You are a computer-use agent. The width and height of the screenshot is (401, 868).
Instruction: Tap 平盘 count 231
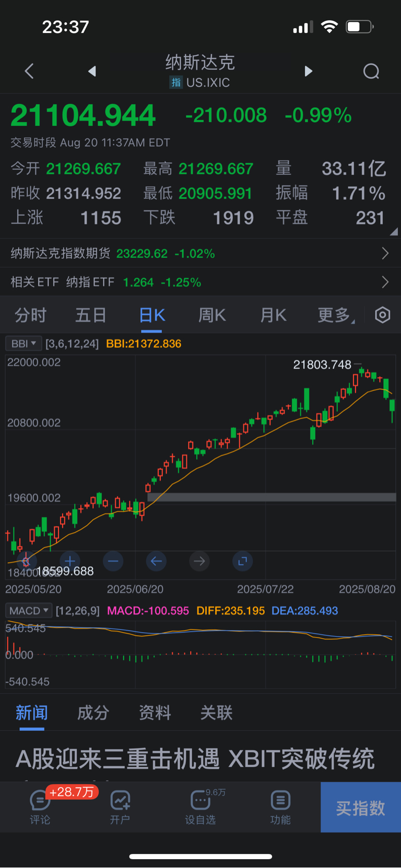pos(370,218)
